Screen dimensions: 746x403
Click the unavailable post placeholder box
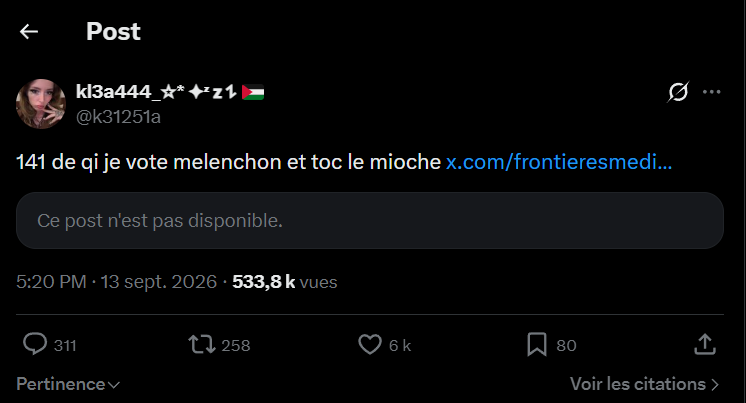370,220
